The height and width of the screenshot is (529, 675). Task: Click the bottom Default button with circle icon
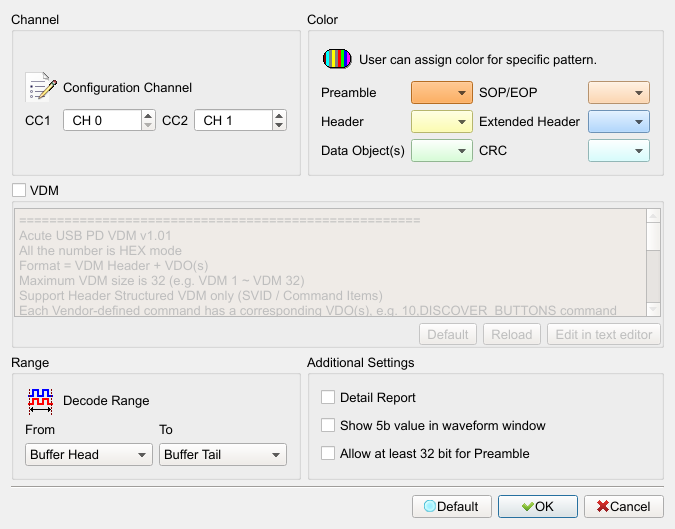tap(452, 506)
